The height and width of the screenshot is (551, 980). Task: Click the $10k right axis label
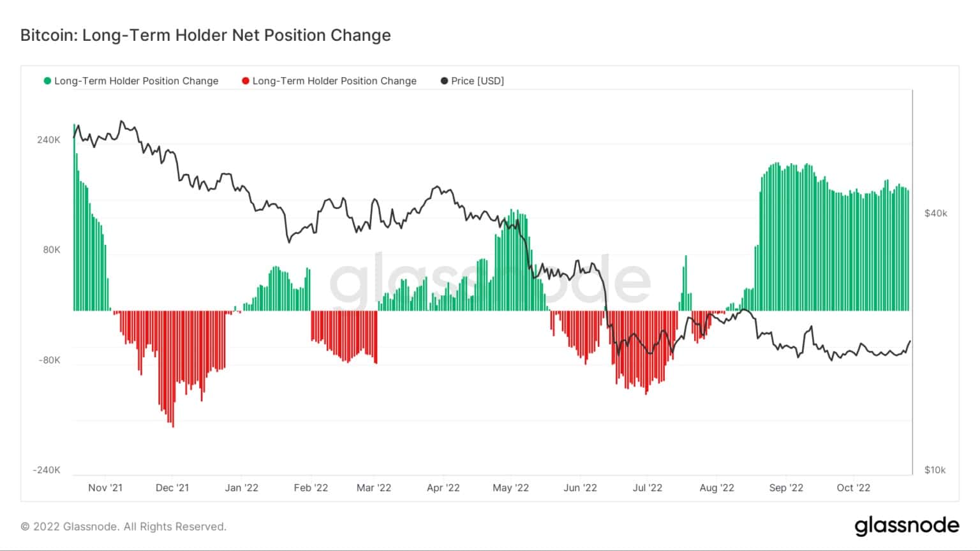935,470
